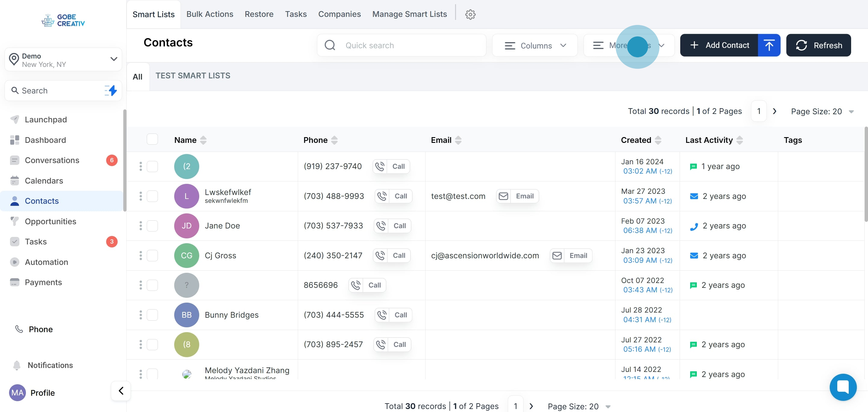This screenshot has width=868, height=412.
Task: Click the import contacts upload arrow icon
Action: [x=769, y=45]
